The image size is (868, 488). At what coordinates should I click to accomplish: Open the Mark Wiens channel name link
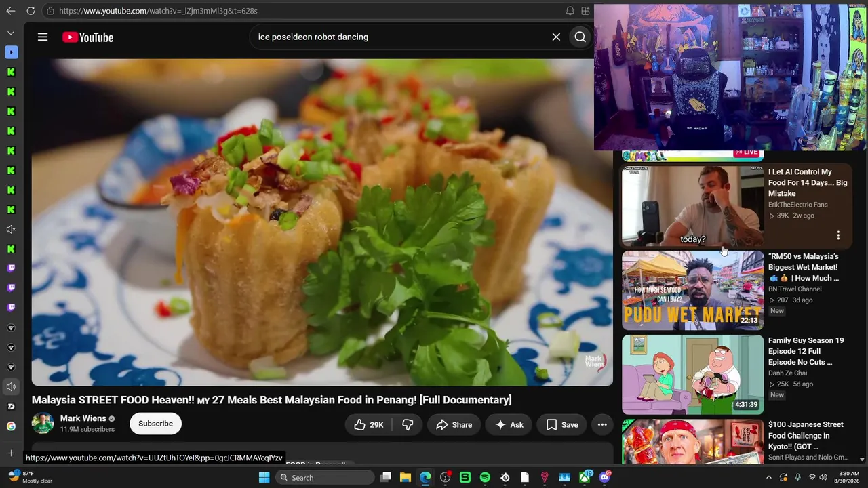click(x=83, y=418)
